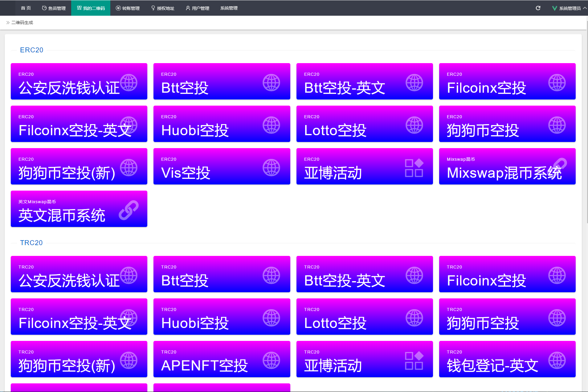
Task: Expand the 系统管理员 account dropdown
Action: (570, 8)
